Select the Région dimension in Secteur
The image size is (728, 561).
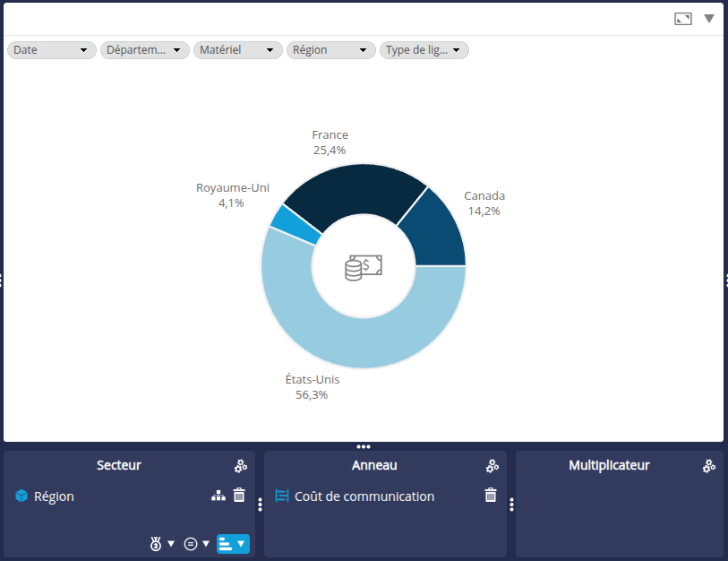(x=54, y=496)
